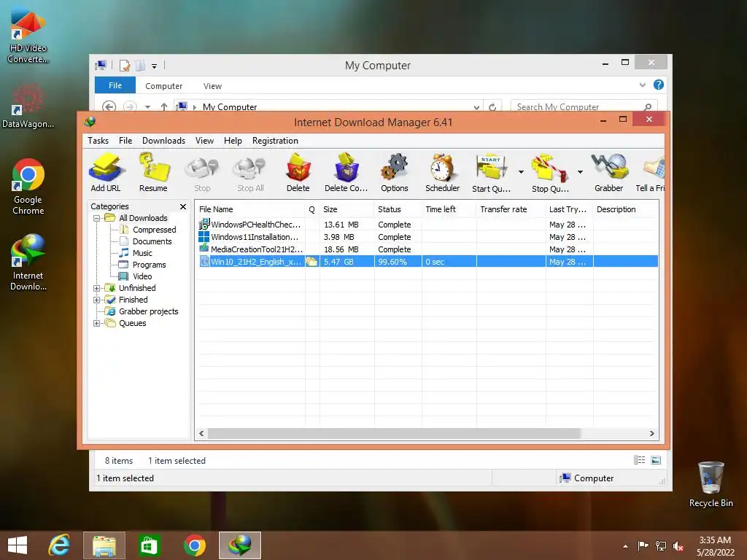Select WindowsPCHealthChec... download row
This screenshot has height=560, width=747.
coord(427,225)
